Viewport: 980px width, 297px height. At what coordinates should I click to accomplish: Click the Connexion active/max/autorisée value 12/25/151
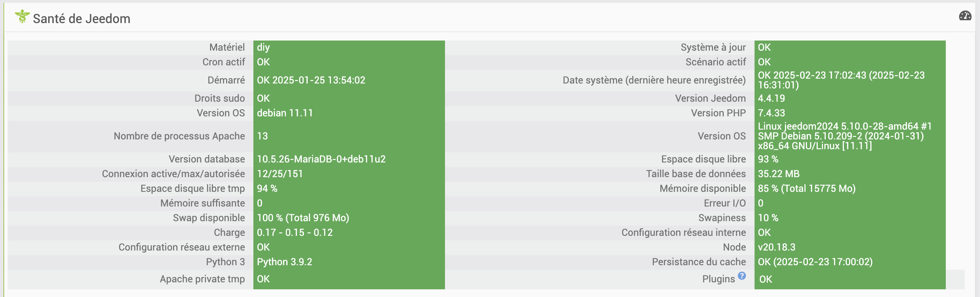280,174
